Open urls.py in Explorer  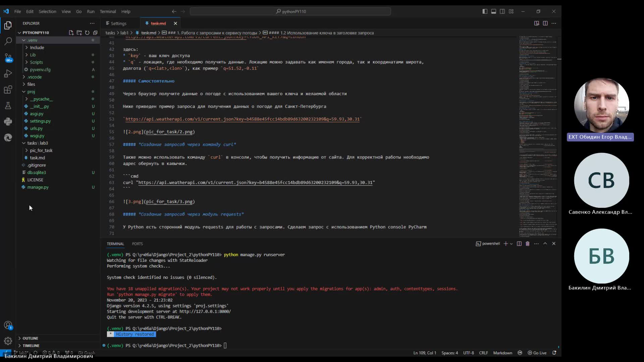click(58, 128)
